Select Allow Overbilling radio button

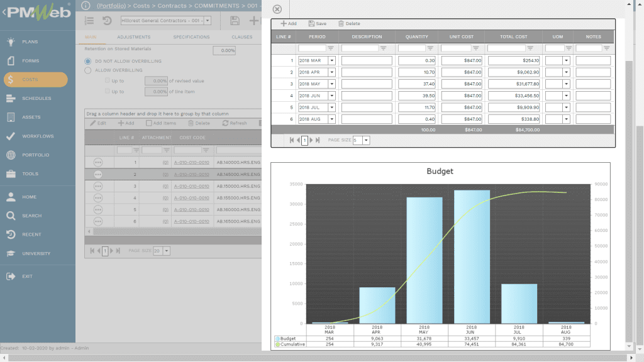coord(88,70)
